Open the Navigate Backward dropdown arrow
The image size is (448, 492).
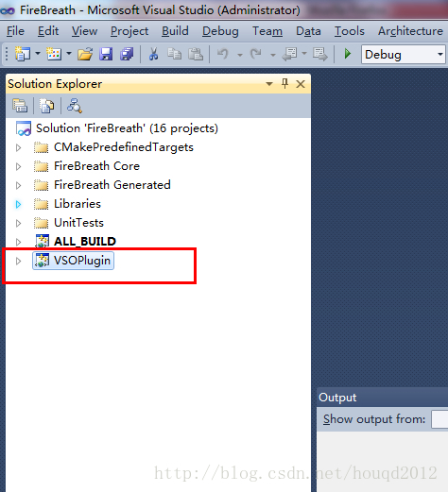[304, 54]
